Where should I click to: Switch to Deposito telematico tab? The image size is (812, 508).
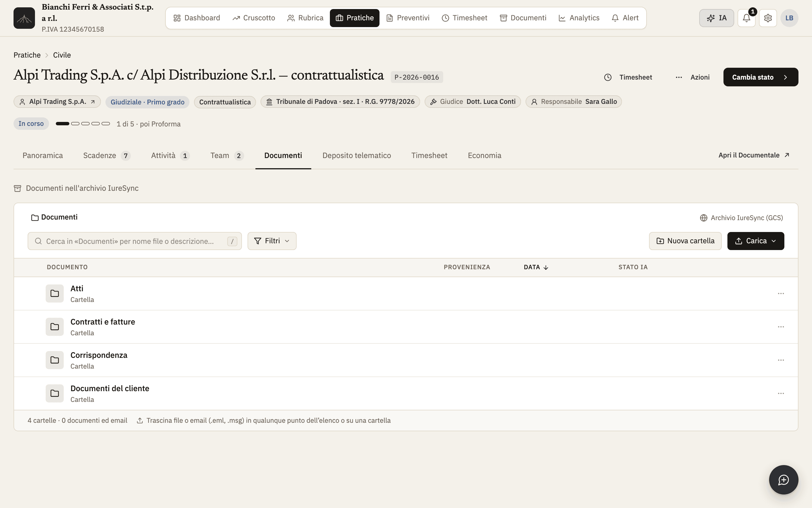point(357,156)
